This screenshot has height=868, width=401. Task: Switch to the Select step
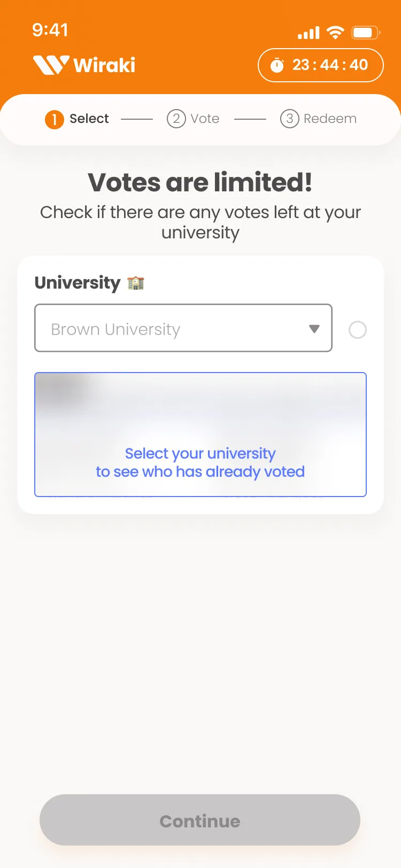click(89, 119)
